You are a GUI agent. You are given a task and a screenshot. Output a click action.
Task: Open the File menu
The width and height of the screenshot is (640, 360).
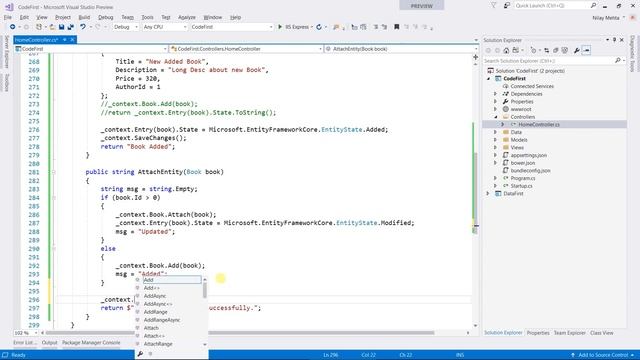pyautogui.click(x=8, y=18)
